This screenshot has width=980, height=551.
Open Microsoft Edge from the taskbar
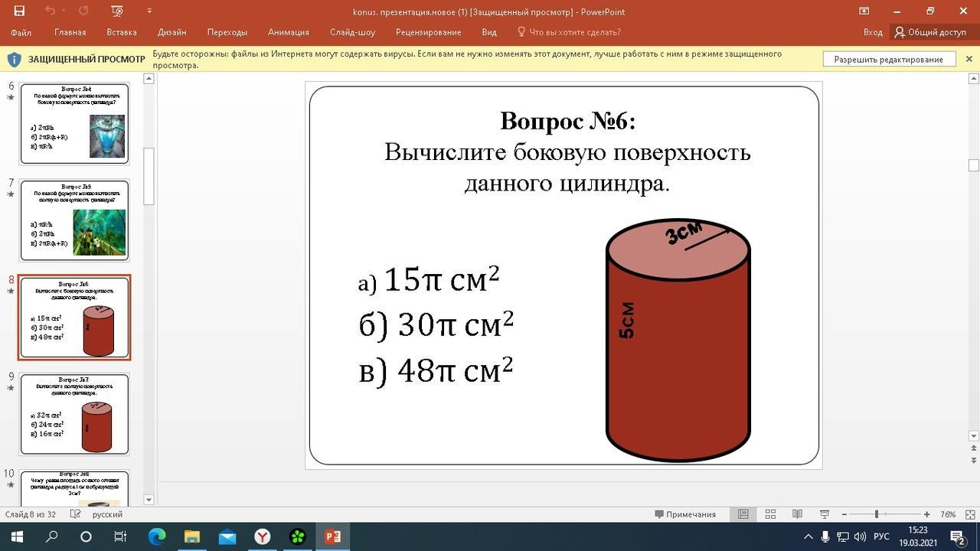156,536
